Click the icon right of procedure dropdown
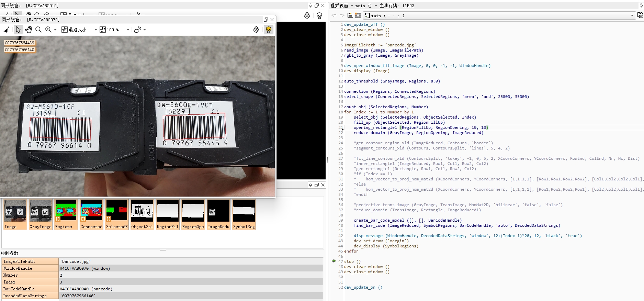Screen dimensions: 644x301 (x=640, y=15)
